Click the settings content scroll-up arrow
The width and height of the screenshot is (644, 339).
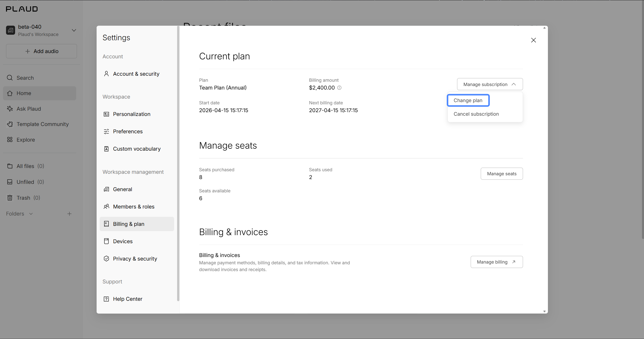544,28
